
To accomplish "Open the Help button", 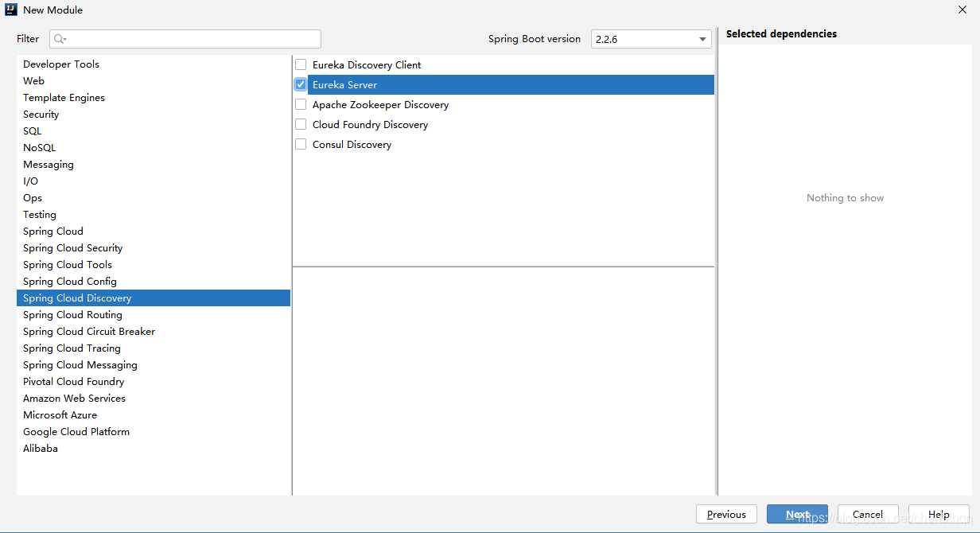I will [x=939, y=515].
